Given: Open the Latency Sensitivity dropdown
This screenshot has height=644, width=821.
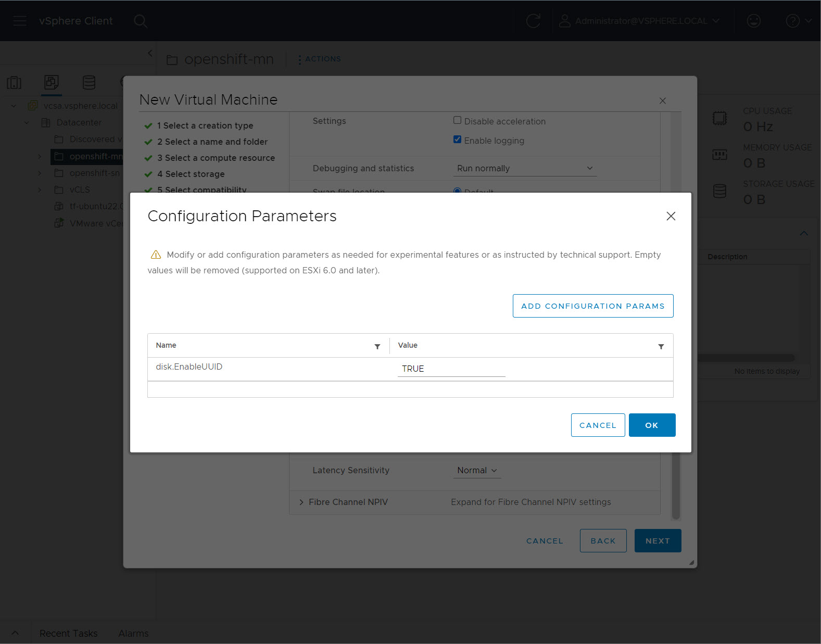Looking at the screenshot, I should pos(476,470).
